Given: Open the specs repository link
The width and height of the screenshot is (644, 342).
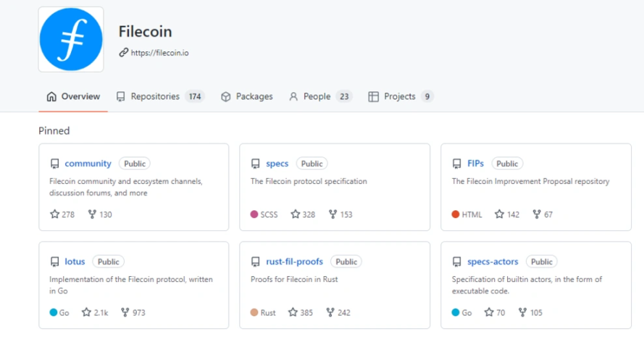Looking at the screenshot, I should pyautogui.click(x=277, y=164).
